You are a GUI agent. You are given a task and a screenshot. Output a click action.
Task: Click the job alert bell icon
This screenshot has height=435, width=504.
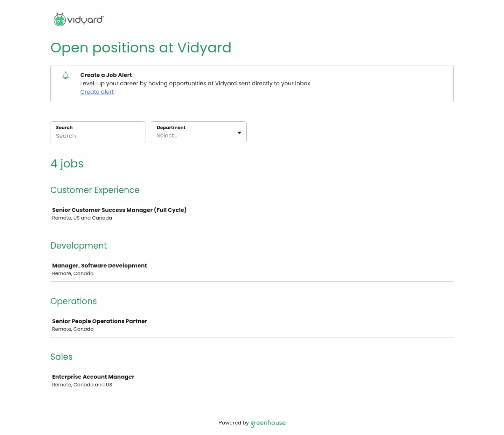(65, 75)
